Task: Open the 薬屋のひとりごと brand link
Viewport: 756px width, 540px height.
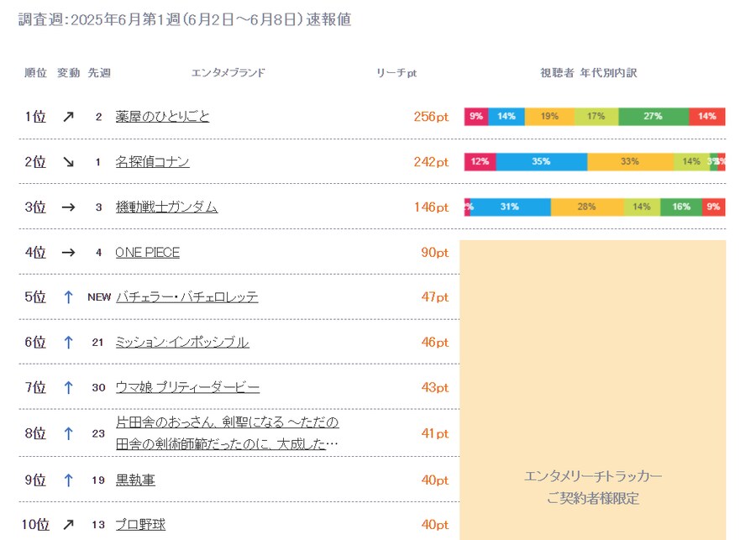Action: coord(163,117)
